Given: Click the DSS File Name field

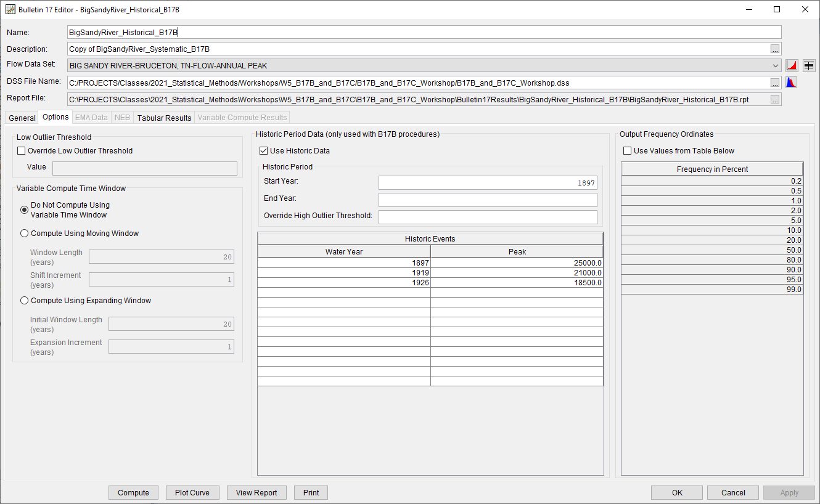Looking at the screenshot, I should (417, 83).
